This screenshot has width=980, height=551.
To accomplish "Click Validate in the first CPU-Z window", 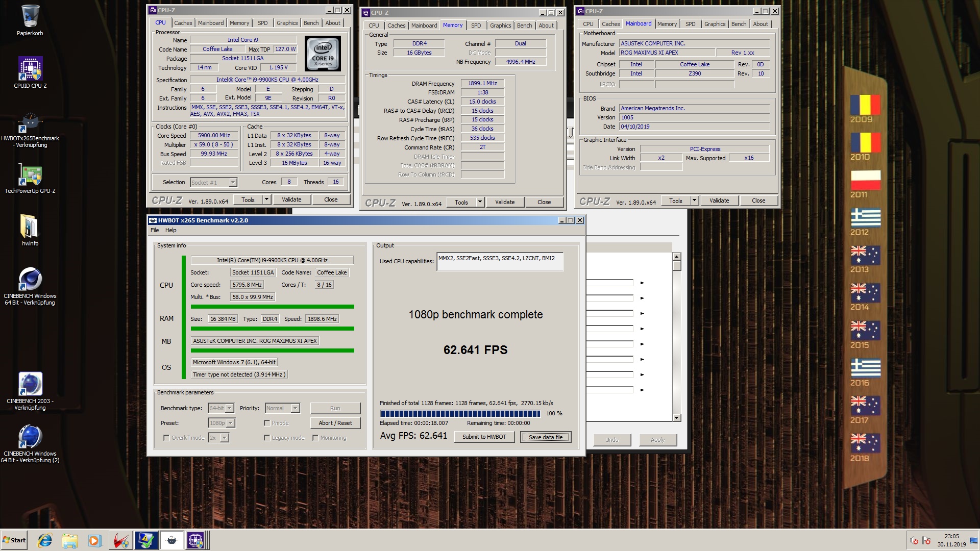I will pos(291,199).
